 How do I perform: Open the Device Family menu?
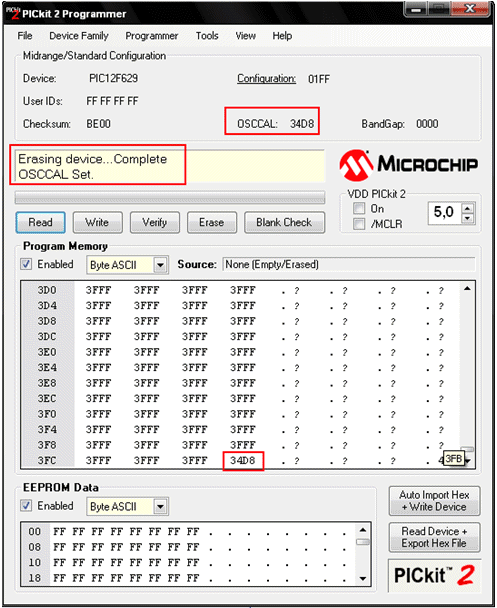pos(79,36)
